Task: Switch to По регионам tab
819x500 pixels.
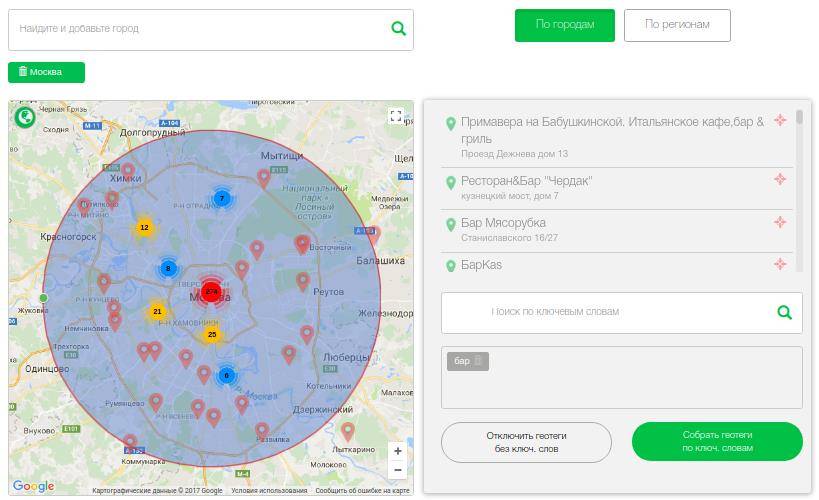Action: point(677,25)
